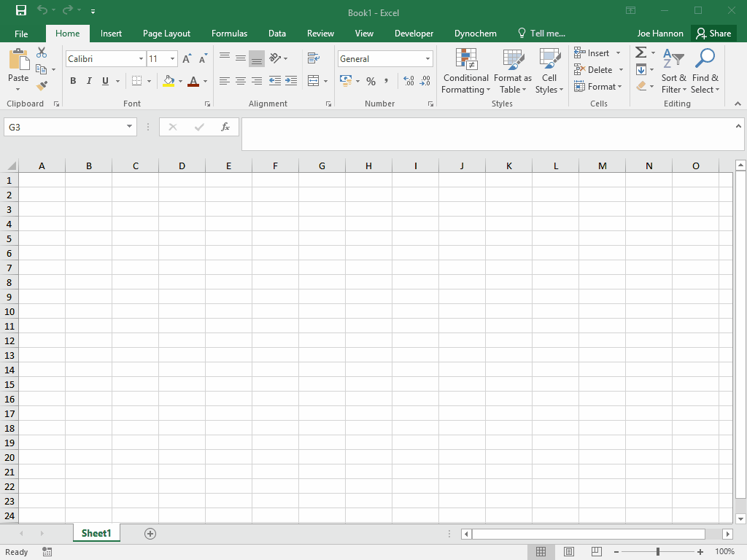The image size is (747, 560).
Task: Toggle bold formatting
Action: pyautogui.click(x=73, y=81)
